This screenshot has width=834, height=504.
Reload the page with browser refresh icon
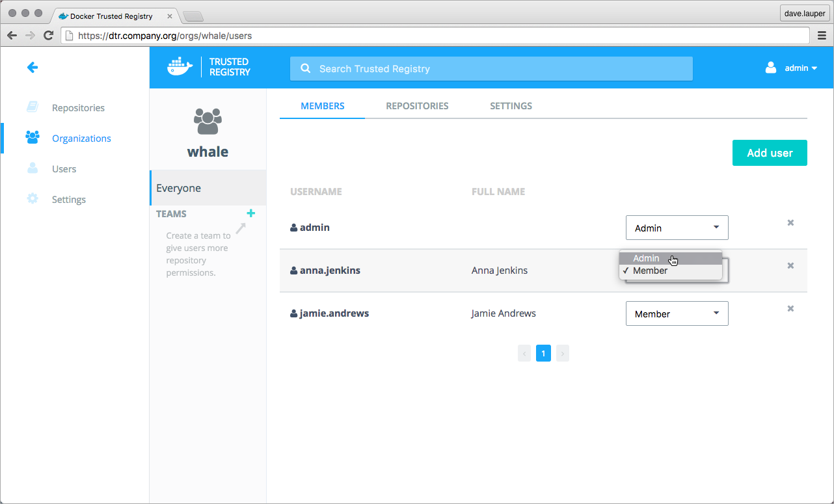click(48, 36)
